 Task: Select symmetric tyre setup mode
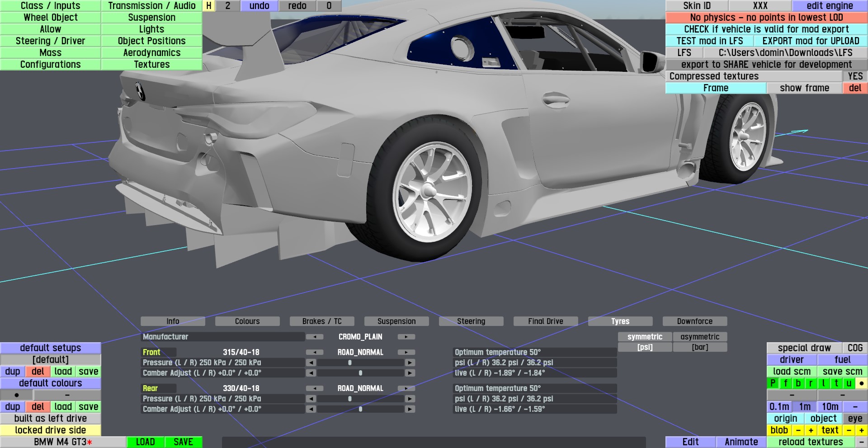645,337
